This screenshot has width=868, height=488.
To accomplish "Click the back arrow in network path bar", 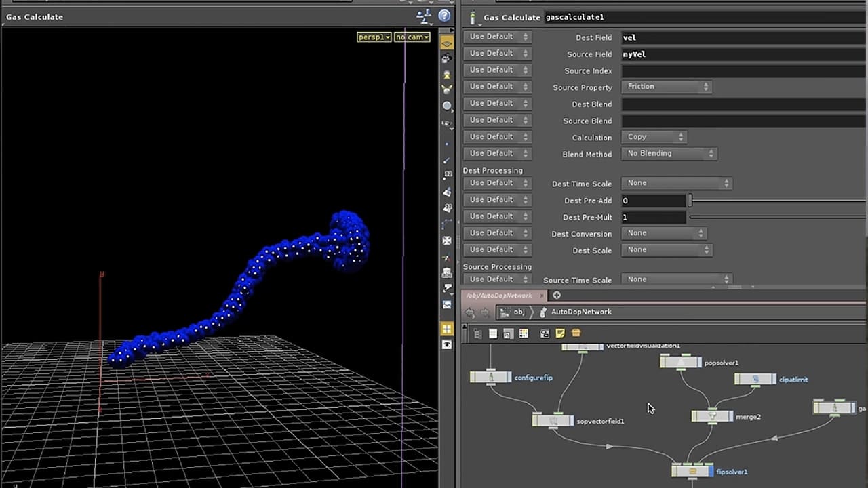I will click(x=470, y=312).
